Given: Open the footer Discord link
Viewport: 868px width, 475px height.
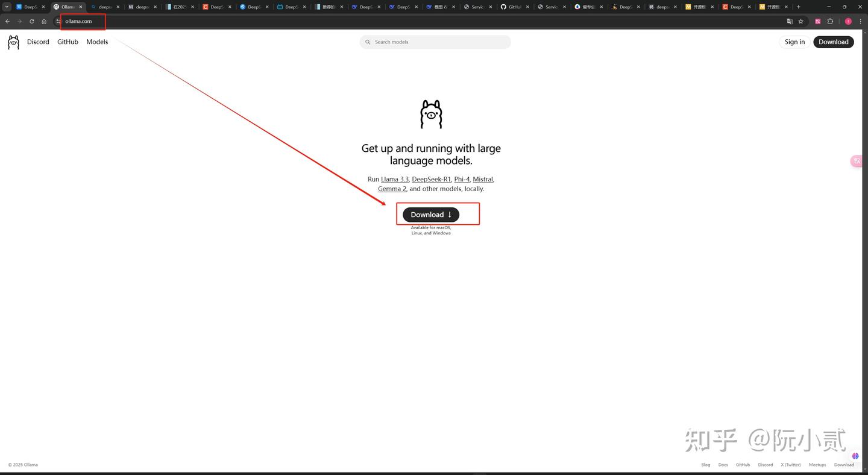Looking at the screenshot, I should coord(766,465).
